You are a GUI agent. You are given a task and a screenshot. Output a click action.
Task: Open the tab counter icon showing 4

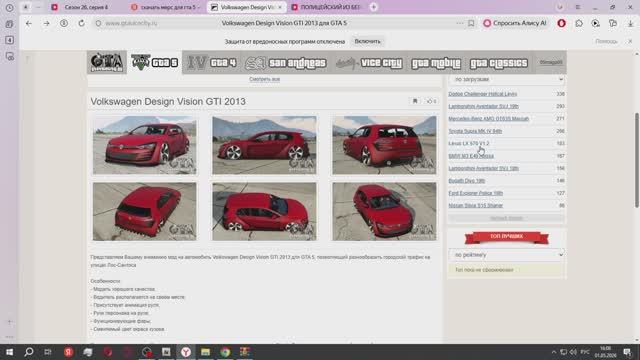[9, 40]
